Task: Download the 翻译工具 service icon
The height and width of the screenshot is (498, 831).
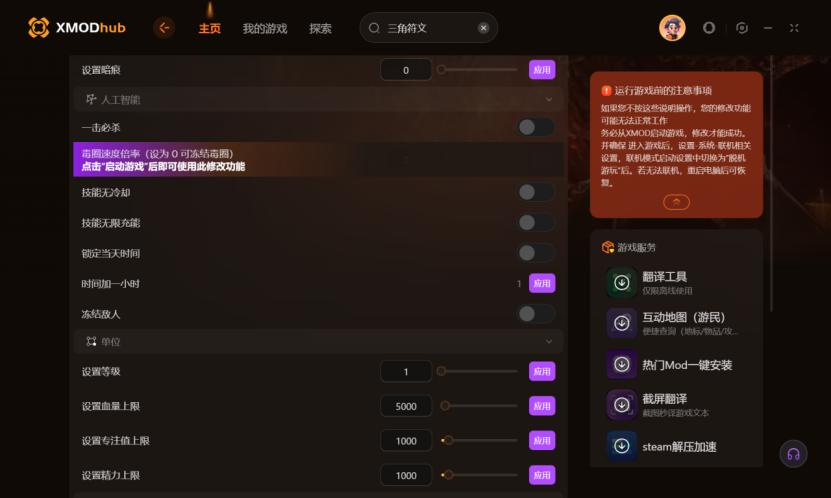Action: [x=622, y=283]
